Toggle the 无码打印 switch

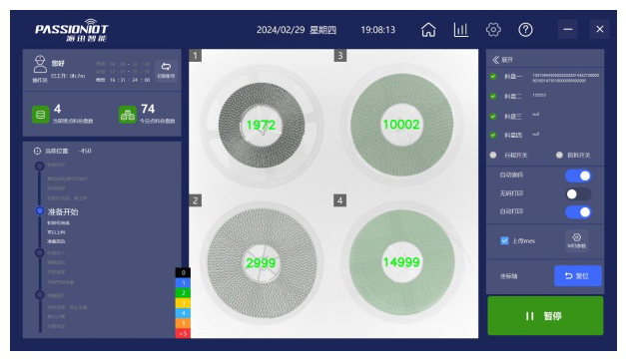point(578,193)
